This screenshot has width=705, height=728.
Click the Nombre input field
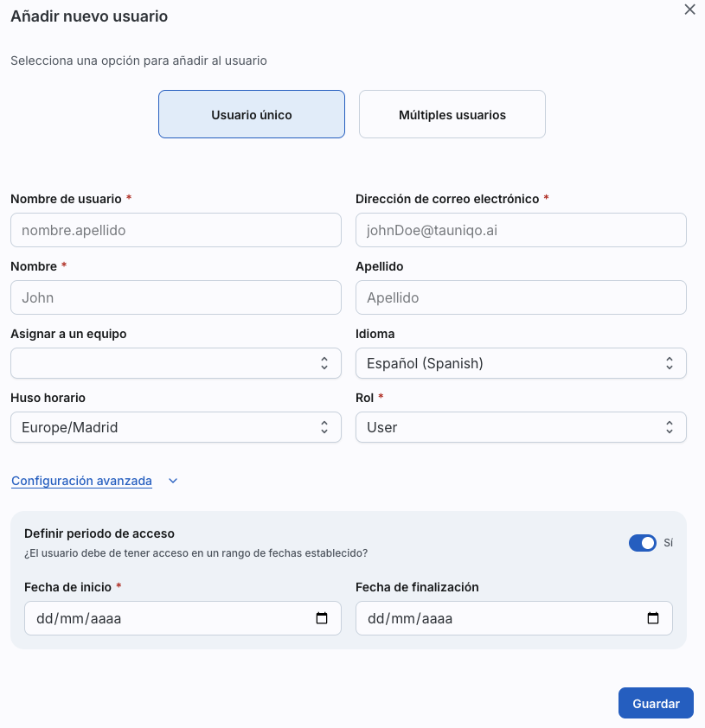pos(176,297)
